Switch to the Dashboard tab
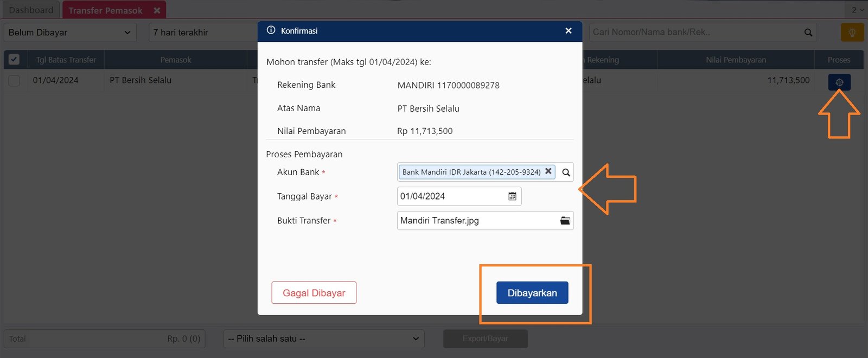This screenshot has width=868, height=358. pyautogui.click(x=31, y=10)
